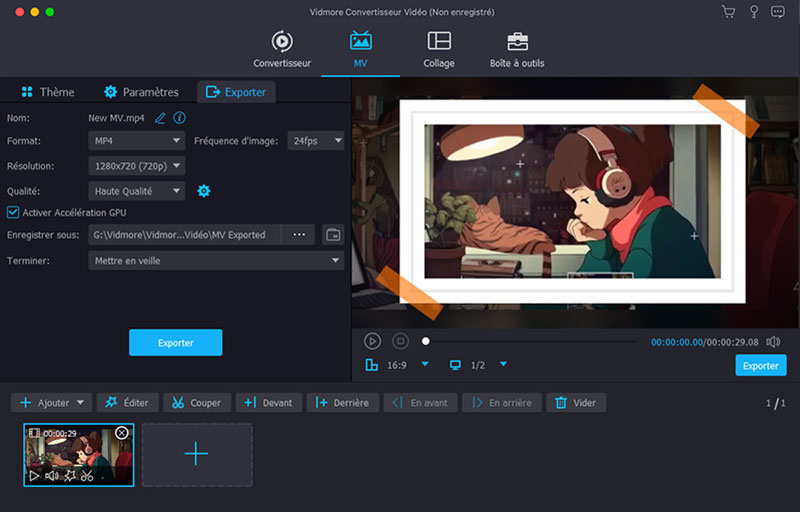Click the info icon beside the file name
The width and height of the screenshot is (800, 512).
pos(179,118)
